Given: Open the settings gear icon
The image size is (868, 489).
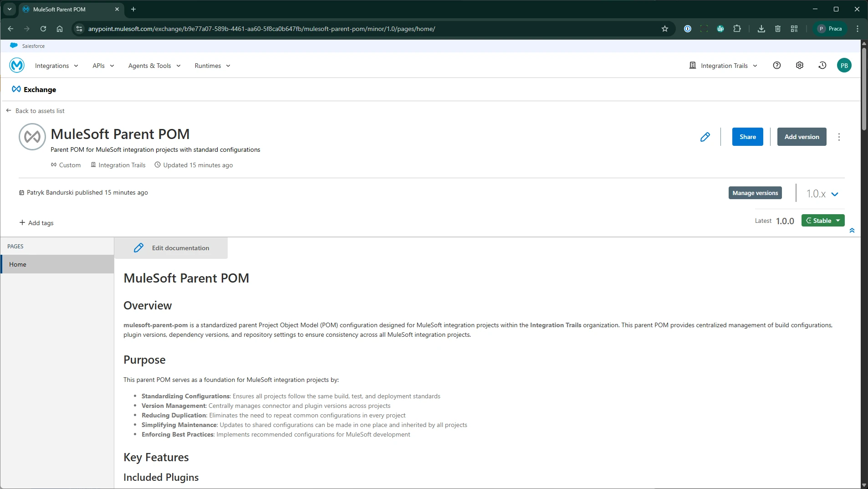Looking at the screenshot, I should [800, 66].
